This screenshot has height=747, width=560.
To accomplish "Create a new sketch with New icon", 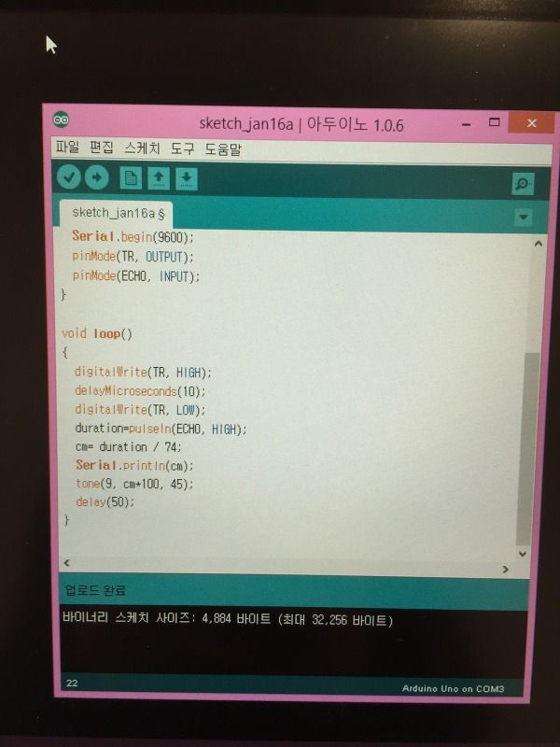I will pyautogui.click(x=131, y=178).
